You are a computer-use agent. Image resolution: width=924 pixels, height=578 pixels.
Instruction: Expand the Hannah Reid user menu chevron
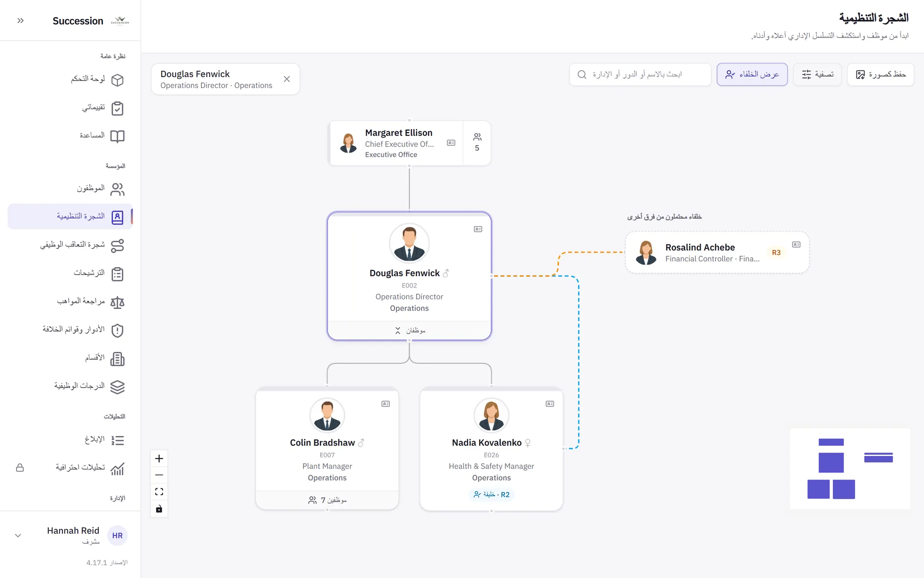[x=18, y=535]
